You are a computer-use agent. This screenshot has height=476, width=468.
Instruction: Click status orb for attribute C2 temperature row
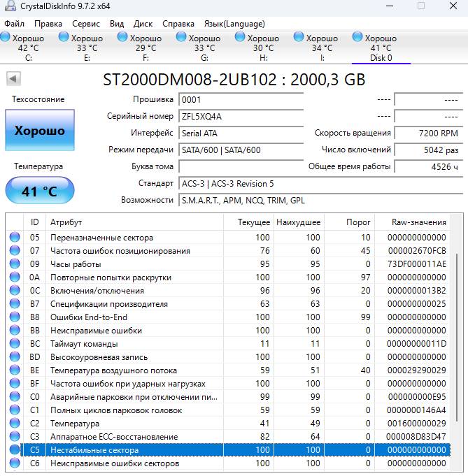[15, 424]
